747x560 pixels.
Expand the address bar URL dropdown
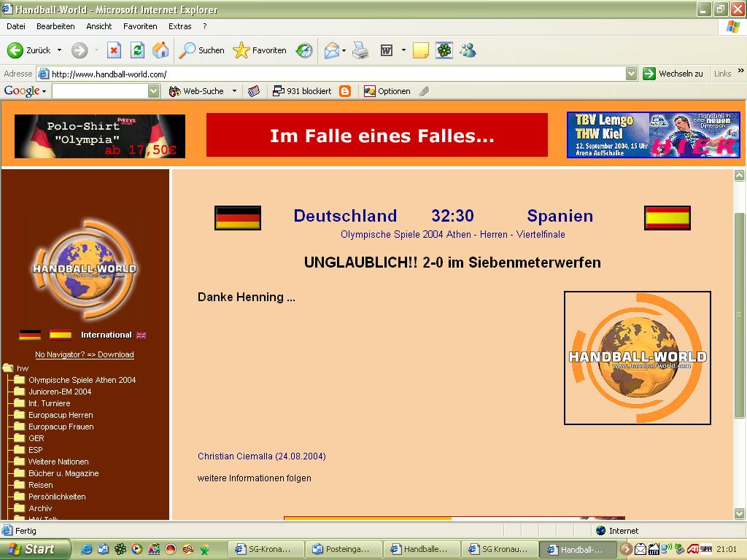tap(631, 74)
